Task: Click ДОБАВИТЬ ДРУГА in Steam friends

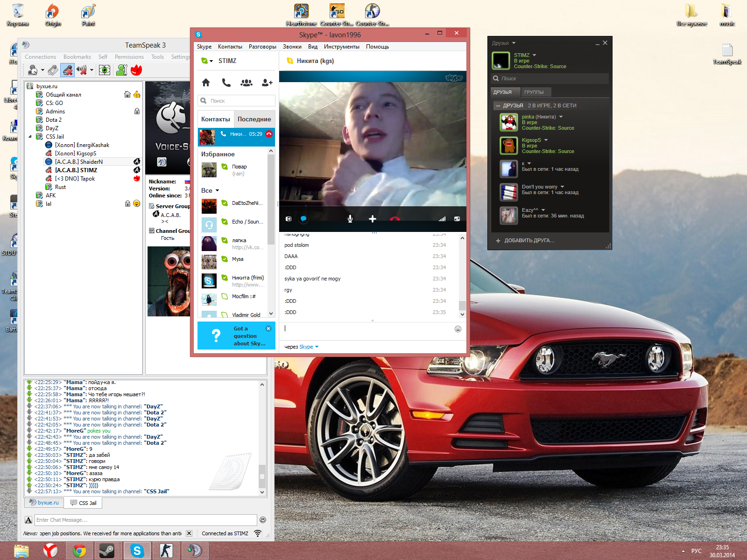Action: pyautogui.click(x=525, y=241)
